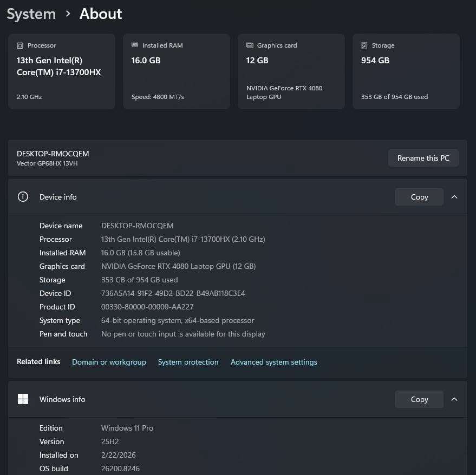Click the Storage drive icon
476x475 pixels.
click(364, 45)
